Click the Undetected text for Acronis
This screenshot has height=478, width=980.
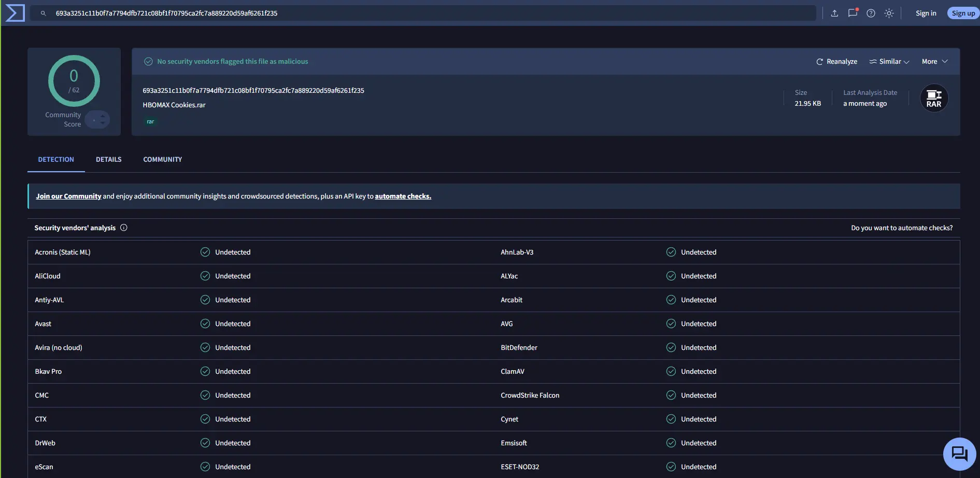233,252
